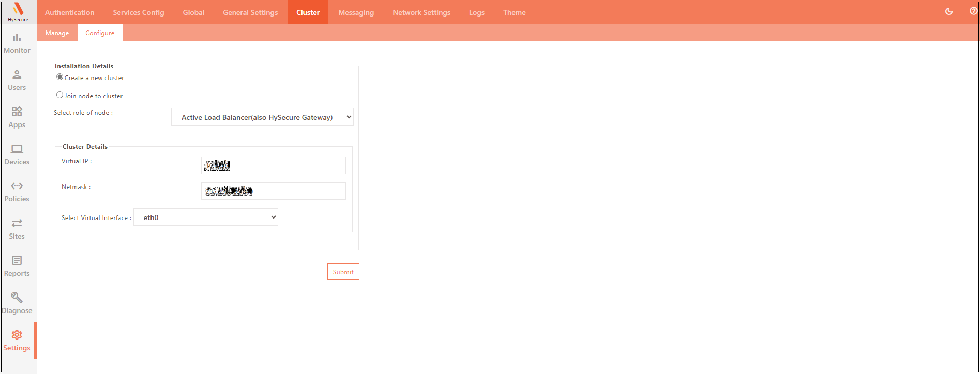Open the Select Virtual Interface dropdown

pos(206,217)
